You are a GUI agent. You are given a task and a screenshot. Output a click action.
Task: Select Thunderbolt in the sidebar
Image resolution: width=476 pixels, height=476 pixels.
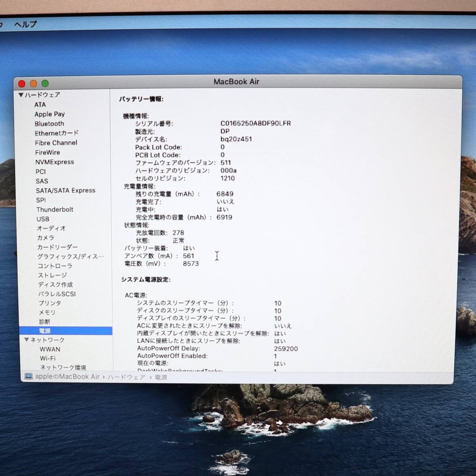(55, 209)
